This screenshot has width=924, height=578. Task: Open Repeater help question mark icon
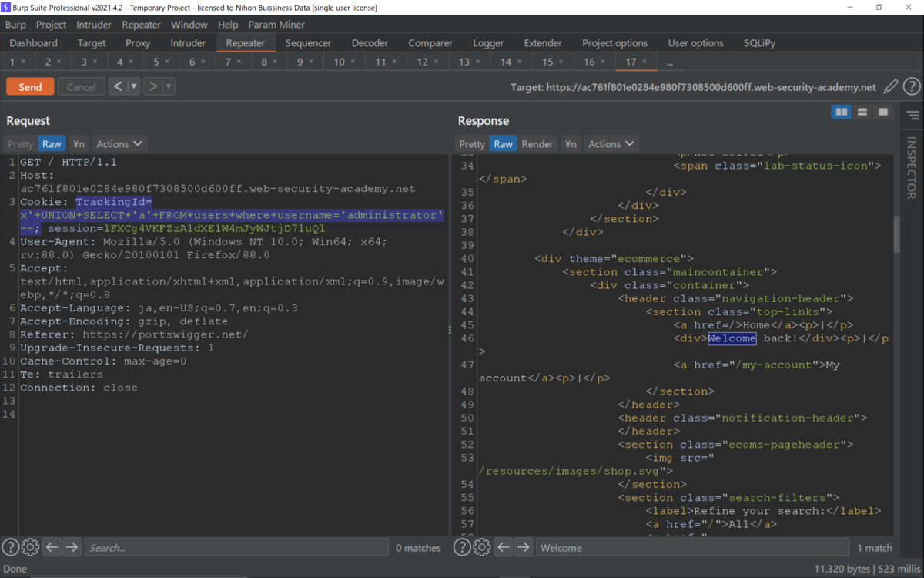pos(912,87)
